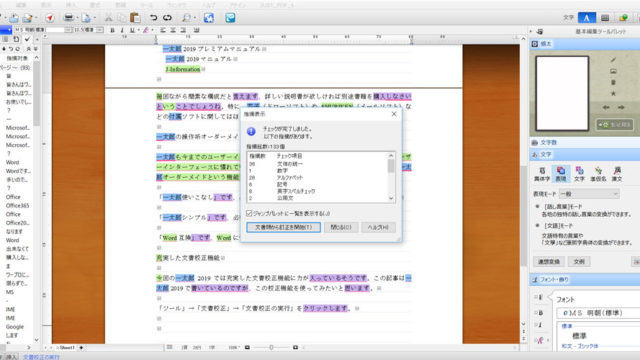The image size is (640, 360).
Task: Click the left arrow in the 感太 panel
Action: 606,107
